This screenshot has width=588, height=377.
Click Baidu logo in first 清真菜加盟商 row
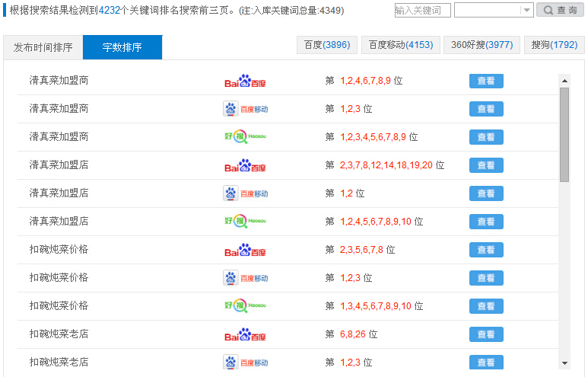pos(245,81)
